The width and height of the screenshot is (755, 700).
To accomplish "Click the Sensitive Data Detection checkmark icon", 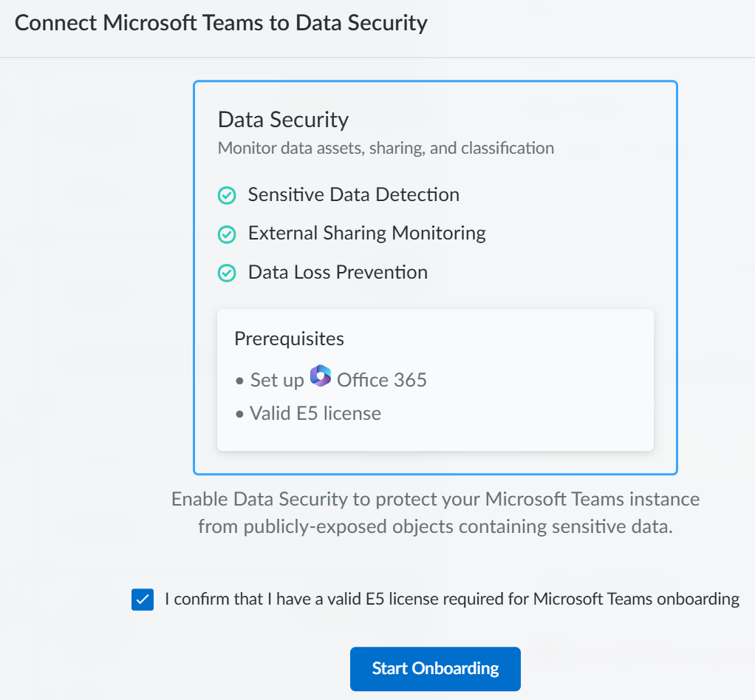I will [x=227, y=195].
